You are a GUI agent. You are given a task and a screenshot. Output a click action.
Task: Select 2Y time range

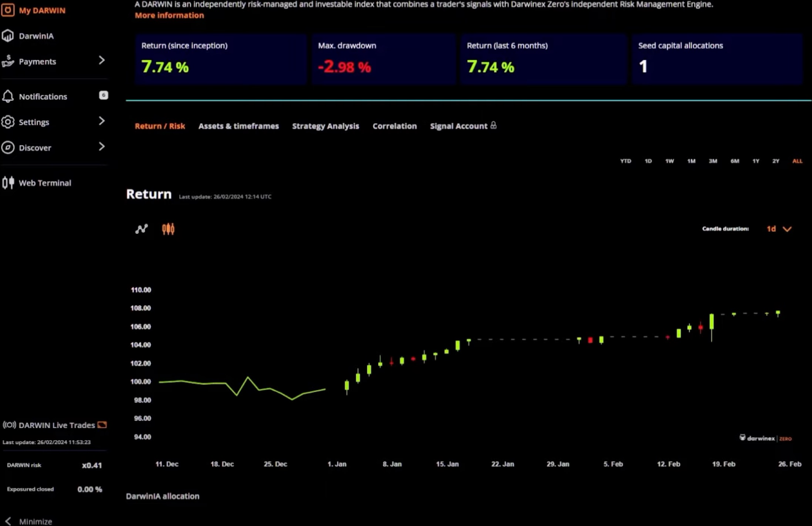tap(775, 161)
